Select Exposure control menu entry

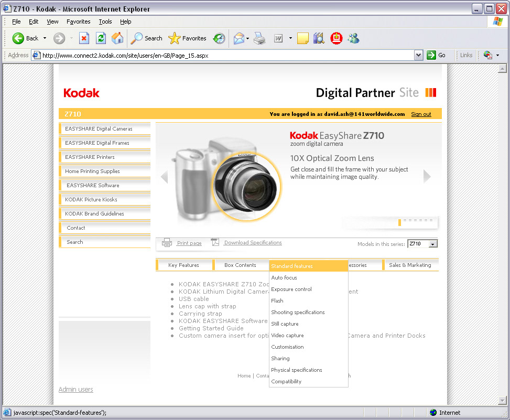tap(308, 289)
